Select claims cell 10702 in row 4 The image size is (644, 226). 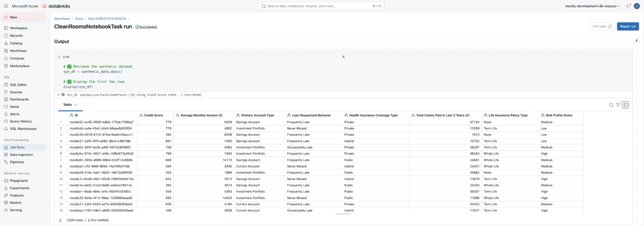click(445, 141)
